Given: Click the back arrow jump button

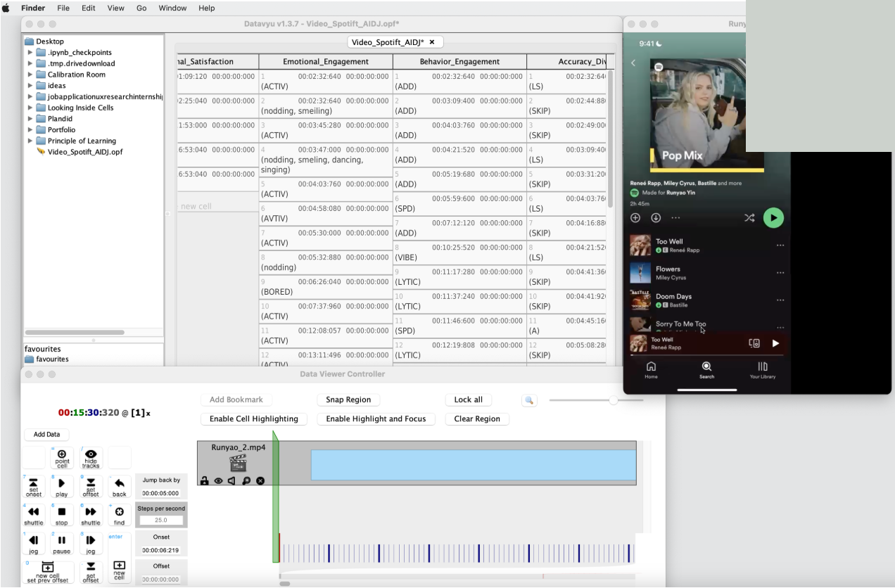Looking at the screenshot, I should (x=119, y=487).
